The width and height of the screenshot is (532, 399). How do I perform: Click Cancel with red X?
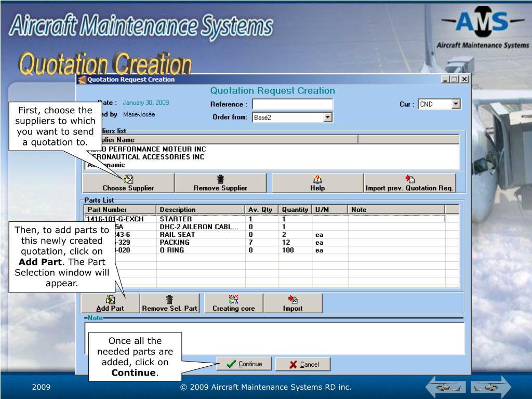pyautogui.click(x=303, y=364)
